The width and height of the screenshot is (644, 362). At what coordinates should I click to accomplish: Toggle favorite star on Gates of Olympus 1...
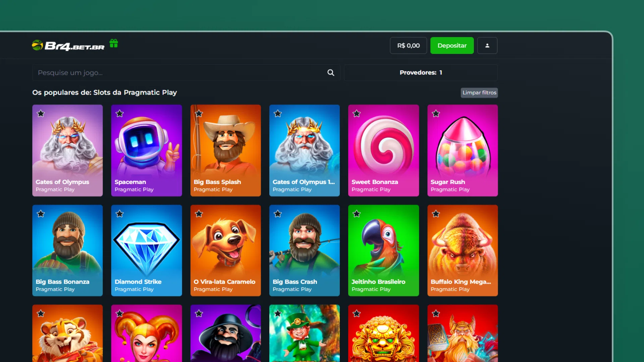278,114
